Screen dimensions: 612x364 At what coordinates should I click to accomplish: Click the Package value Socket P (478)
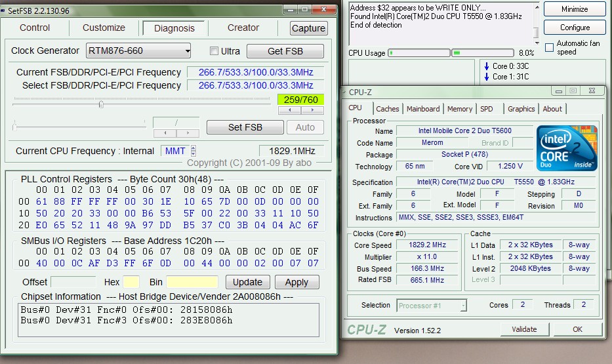pyautogui.click(x=464, y=155)
